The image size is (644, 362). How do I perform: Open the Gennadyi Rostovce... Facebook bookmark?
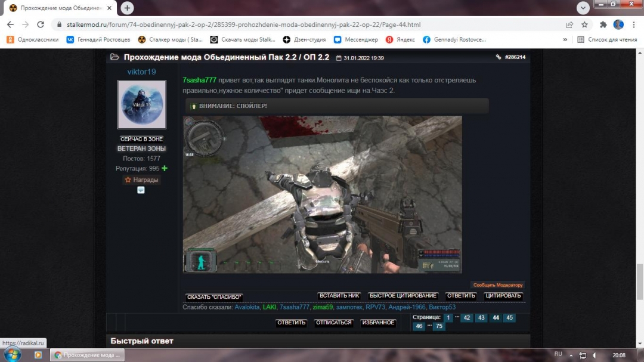(x=454, y=39)
